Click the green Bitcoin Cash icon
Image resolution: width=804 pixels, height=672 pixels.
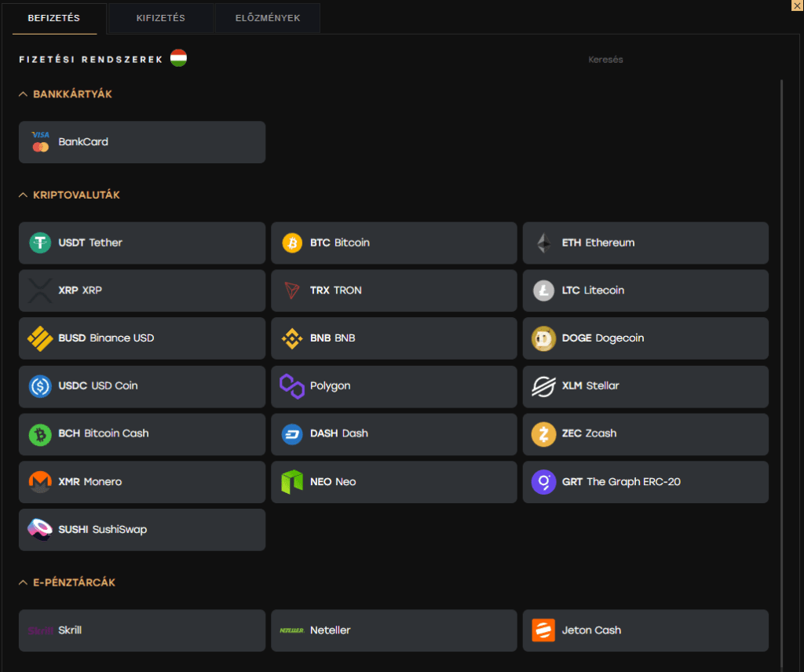click(40, 435)
